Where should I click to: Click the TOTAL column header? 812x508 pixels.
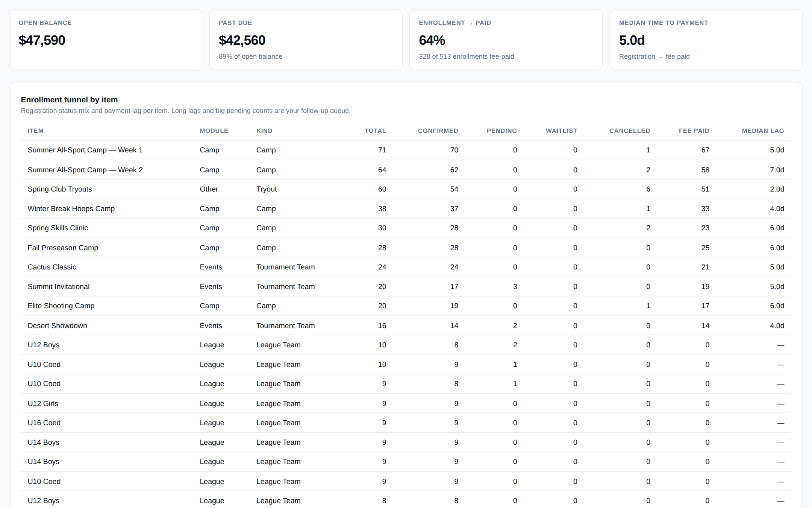(x=375, y=131)
